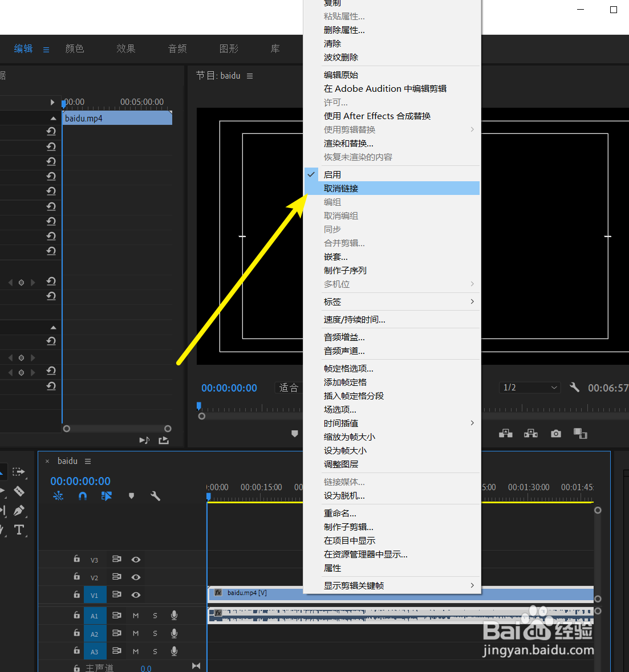
Task: Enable voice-over record on A1
Action: coord(174,616)
